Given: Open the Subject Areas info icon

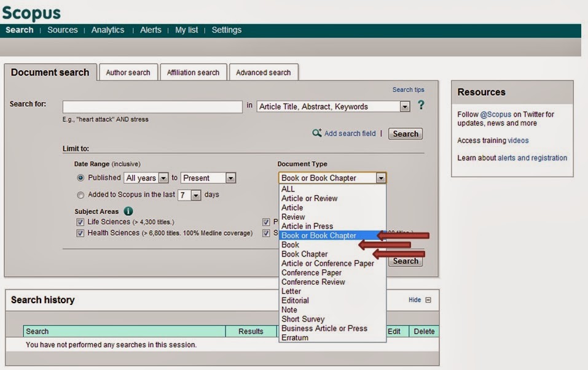Looking at the screenshot, I should (x=128, y=211).
